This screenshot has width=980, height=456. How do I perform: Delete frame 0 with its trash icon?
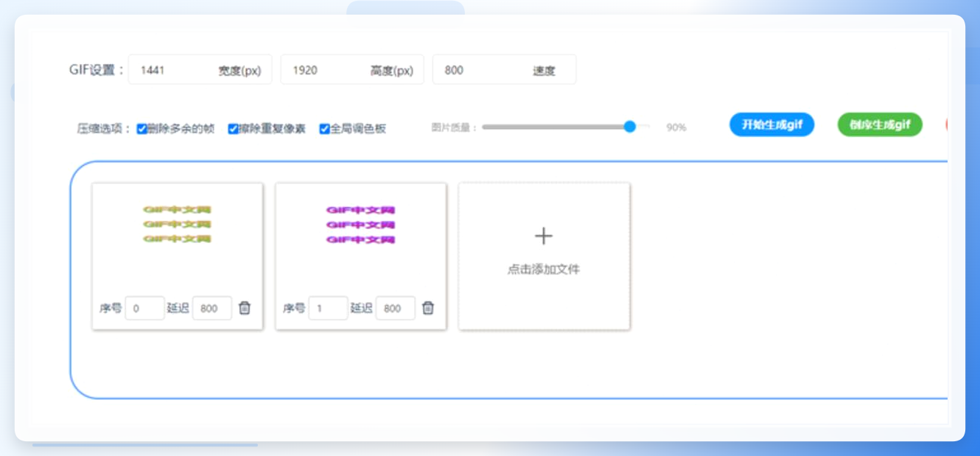[245, 308]
